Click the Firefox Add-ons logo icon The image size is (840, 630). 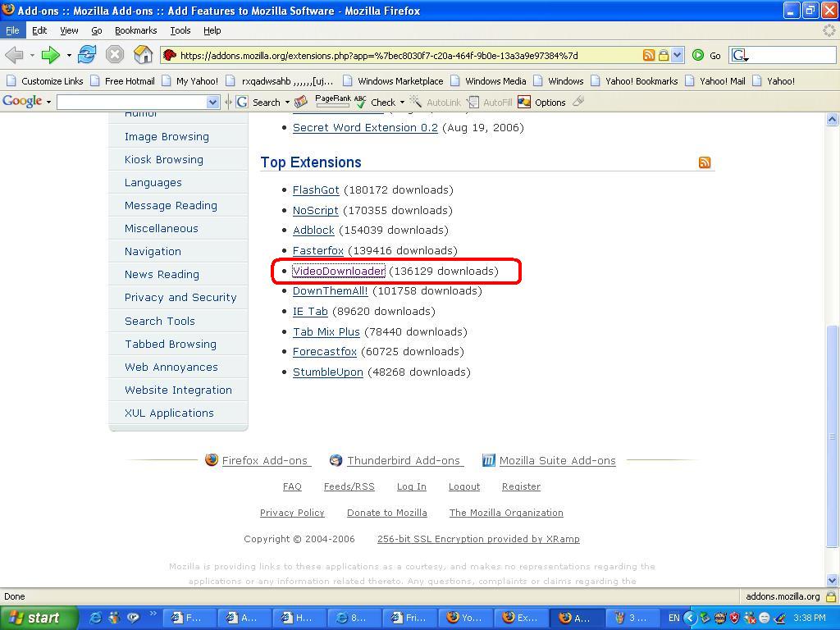click(x=212, y=459)
